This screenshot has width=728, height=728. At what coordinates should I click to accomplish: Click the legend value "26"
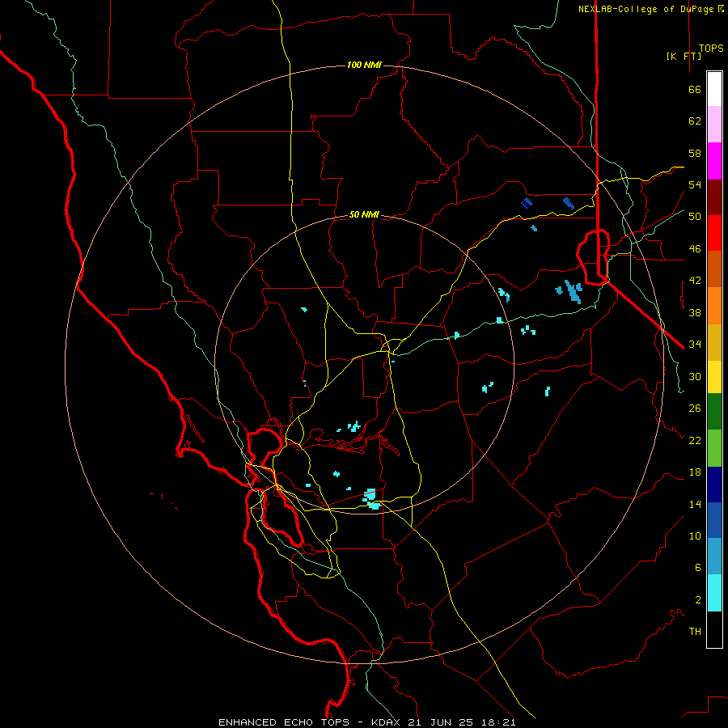(x=695, y=408)
